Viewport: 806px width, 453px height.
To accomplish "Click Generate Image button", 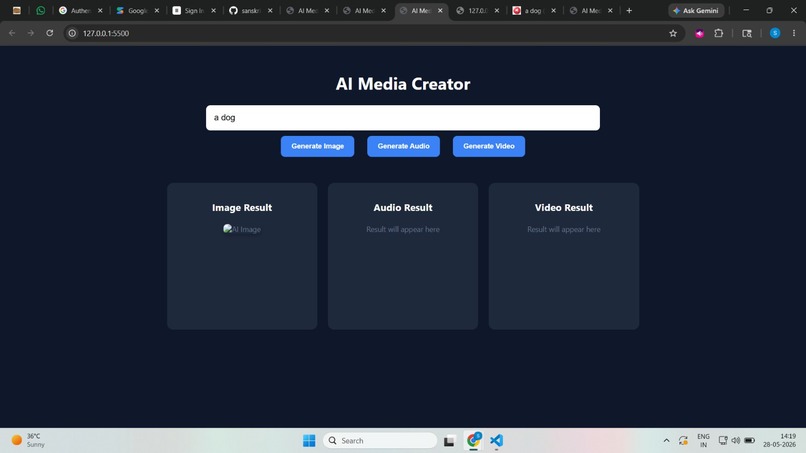I will pos(317,147).
